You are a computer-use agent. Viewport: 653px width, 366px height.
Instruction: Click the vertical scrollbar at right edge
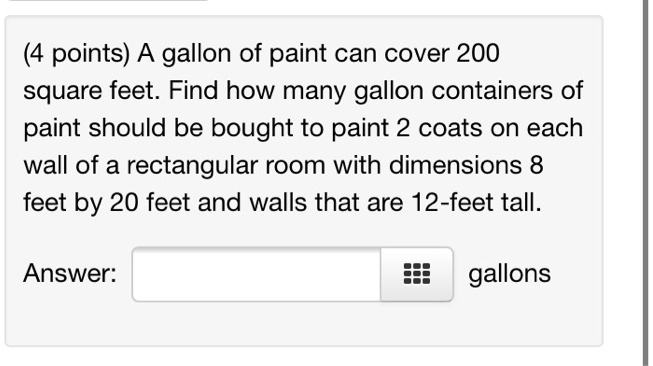(x=647, y=183)
